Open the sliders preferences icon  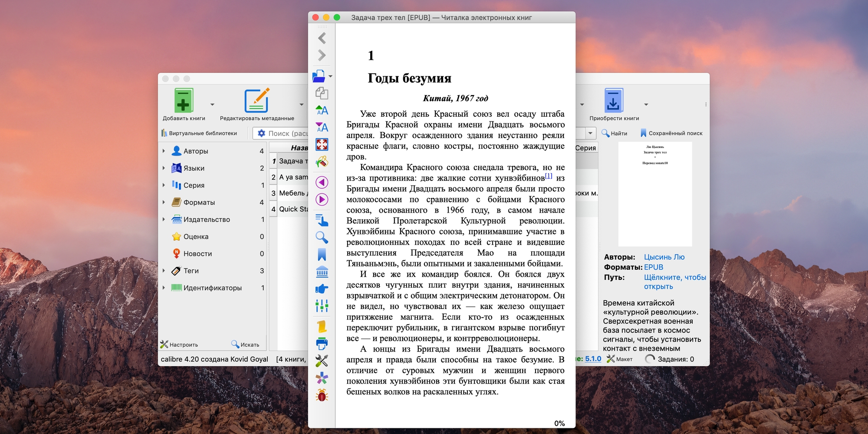click(x=322, y=306)
